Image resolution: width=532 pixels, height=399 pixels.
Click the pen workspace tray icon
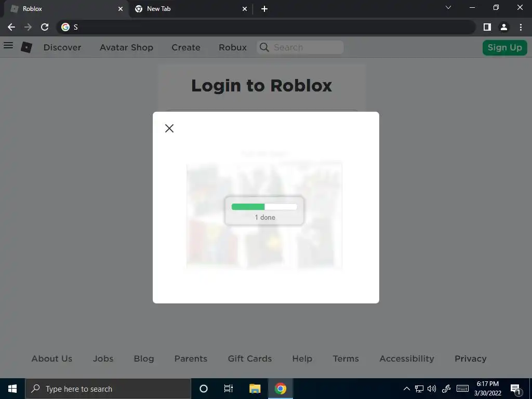pyautogui.click(x=446, y=389)
